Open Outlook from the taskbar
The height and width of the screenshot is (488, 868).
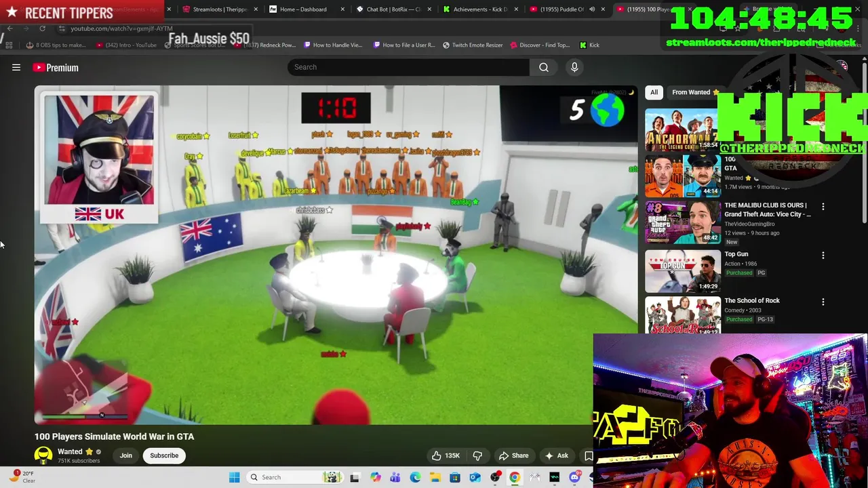[475, 477]
